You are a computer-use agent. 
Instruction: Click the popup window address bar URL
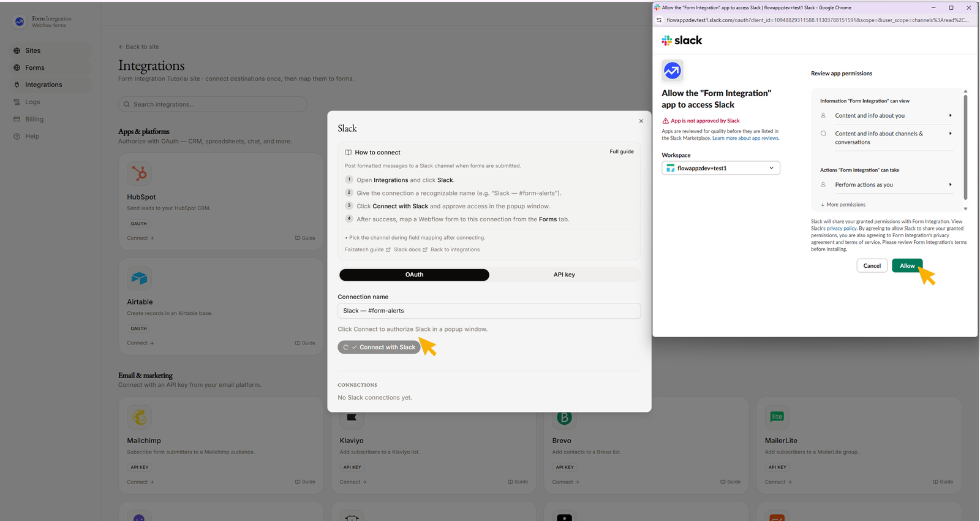coord(817,20)
